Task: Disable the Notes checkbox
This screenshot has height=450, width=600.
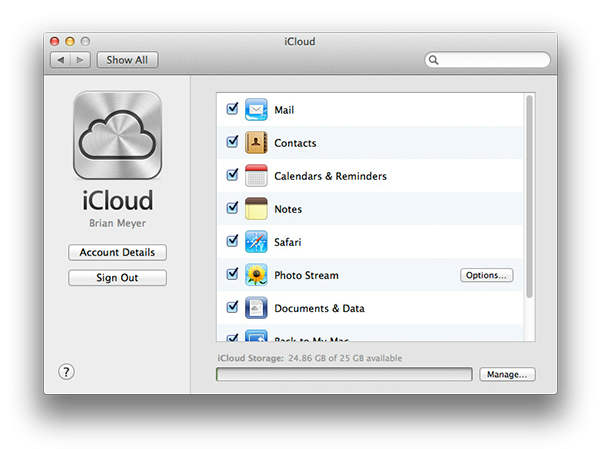Action: [232, 208]
